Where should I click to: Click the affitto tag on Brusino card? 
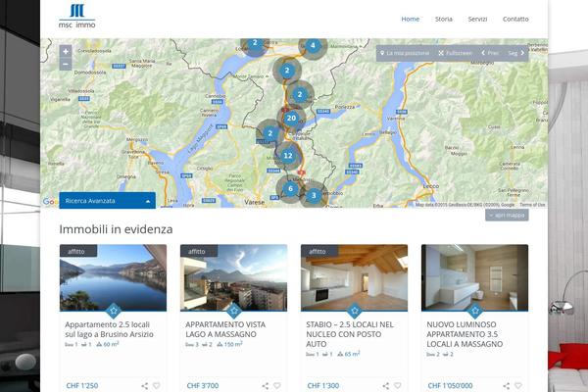click(x=78, y=251)
